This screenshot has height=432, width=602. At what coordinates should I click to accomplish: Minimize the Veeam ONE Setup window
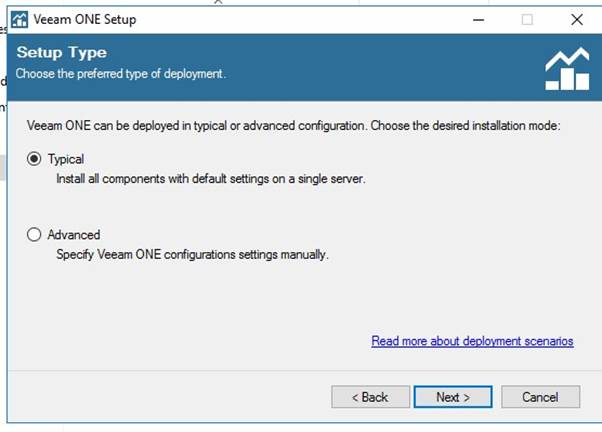(x=478, y=20)
